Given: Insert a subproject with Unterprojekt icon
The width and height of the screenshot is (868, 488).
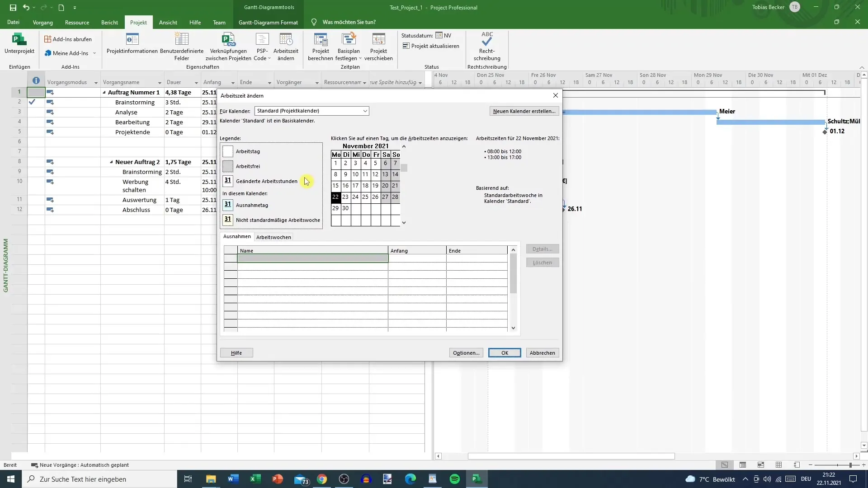Looking at the screenshot, I should tap(19, 43).
